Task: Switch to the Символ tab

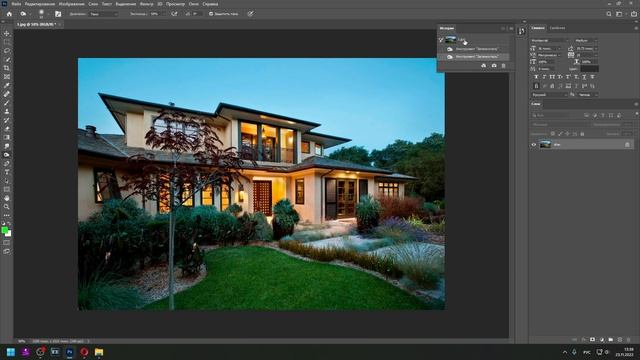Action: click(538, 28)
